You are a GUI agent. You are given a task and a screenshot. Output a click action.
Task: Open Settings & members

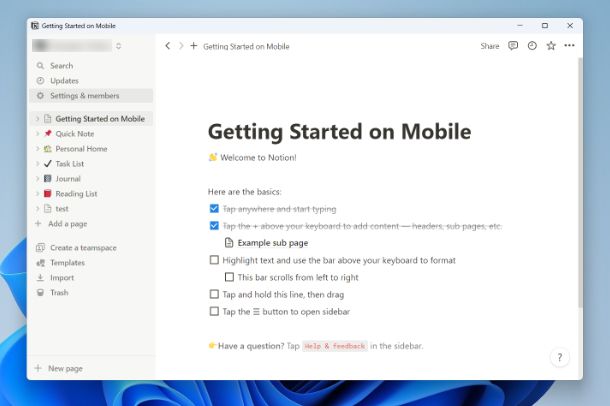(x=91, y=96)
